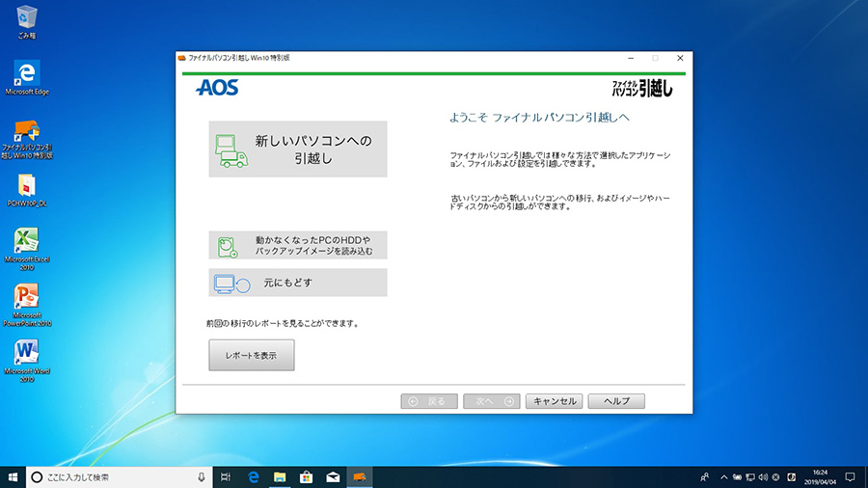This screenshot has width=868, height=488.
Task: Expand hidden system tray icons chevron
Action: [x=723, y=476]
